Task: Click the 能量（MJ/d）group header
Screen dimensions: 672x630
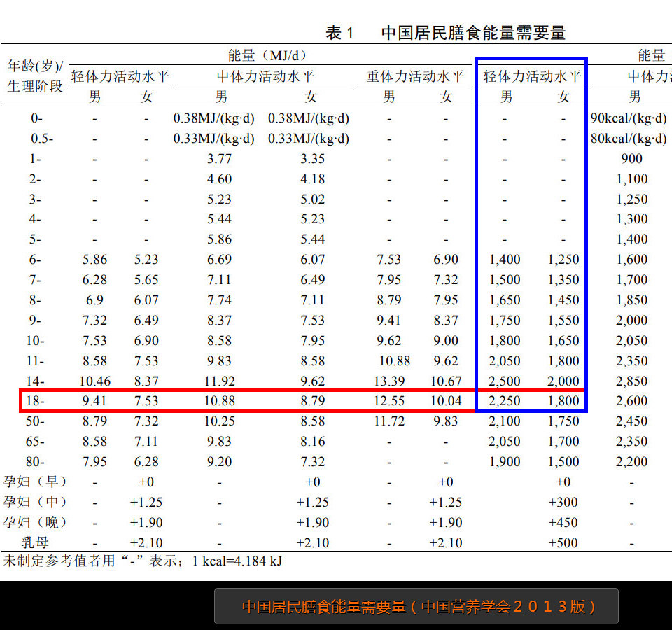Action: (267, 55)
